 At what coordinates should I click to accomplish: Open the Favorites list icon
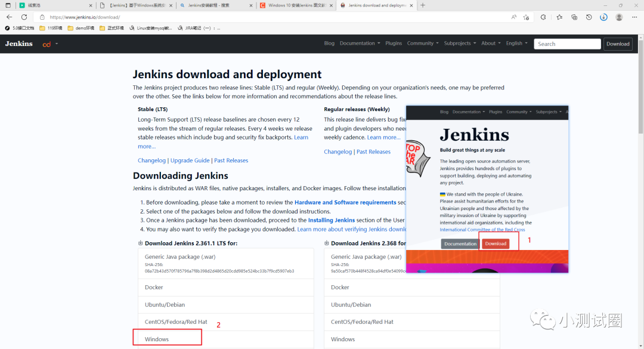[559, 17]
